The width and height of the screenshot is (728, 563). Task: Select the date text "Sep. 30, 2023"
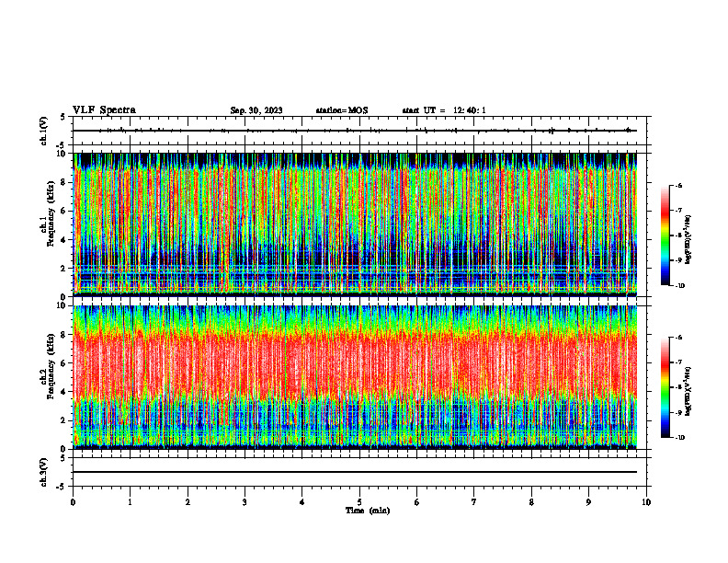coord(256,110)
